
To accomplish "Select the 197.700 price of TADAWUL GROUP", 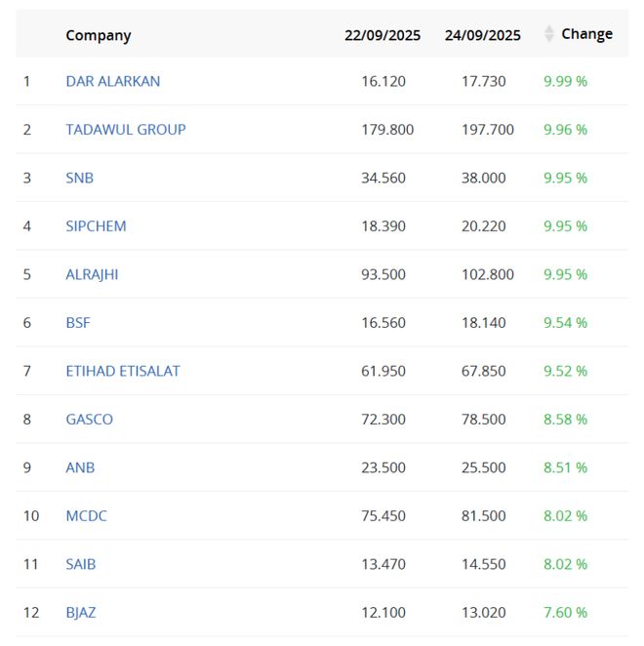I will pyautogui.click(x=488, y=130).
